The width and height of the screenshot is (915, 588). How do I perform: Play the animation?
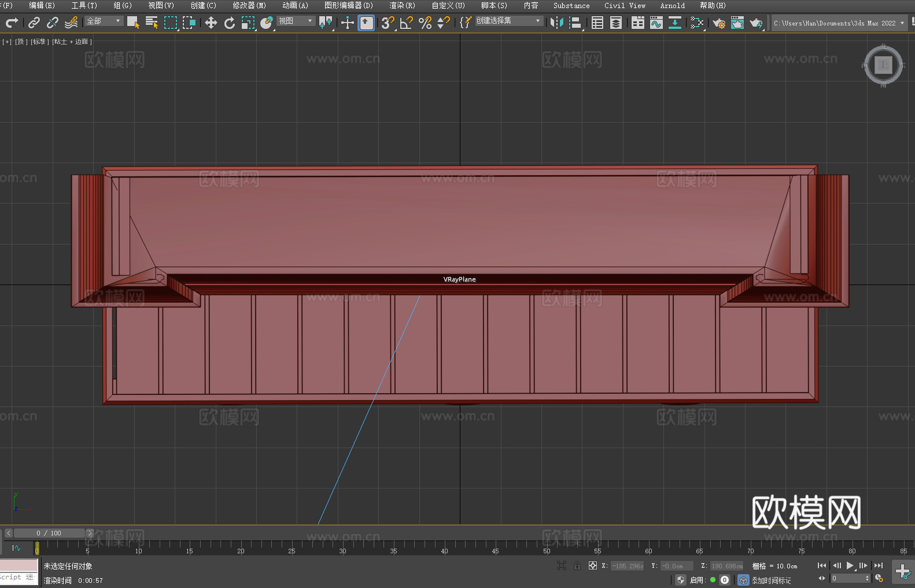point(850,565)
